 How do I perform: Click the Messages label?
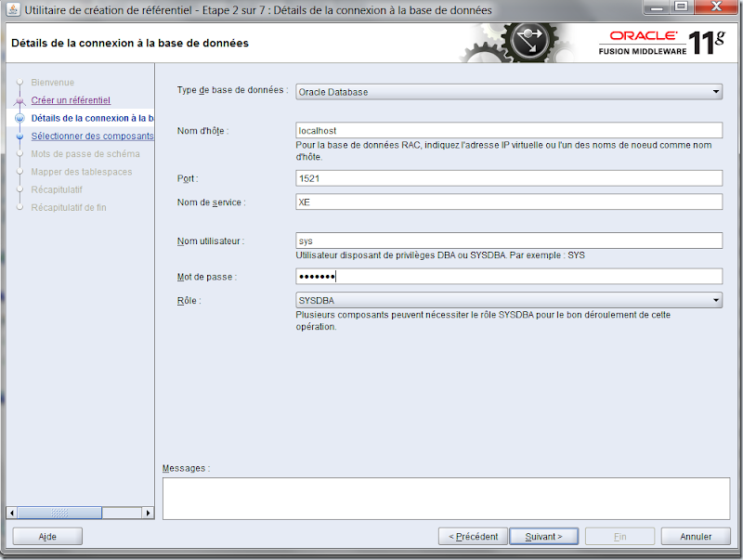[x=186, y=468]
